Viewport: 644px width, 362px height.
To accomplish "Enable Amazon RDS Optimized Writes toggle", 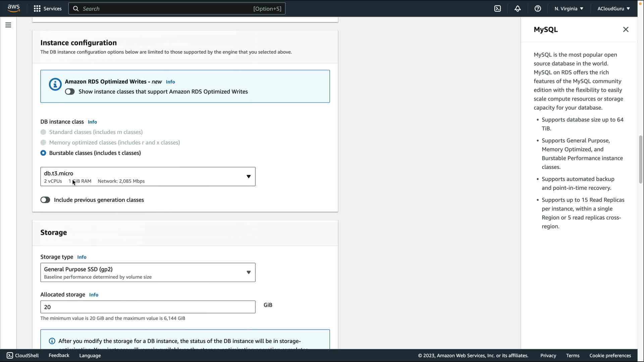I will pyautogui.click(x=70, y=92).
